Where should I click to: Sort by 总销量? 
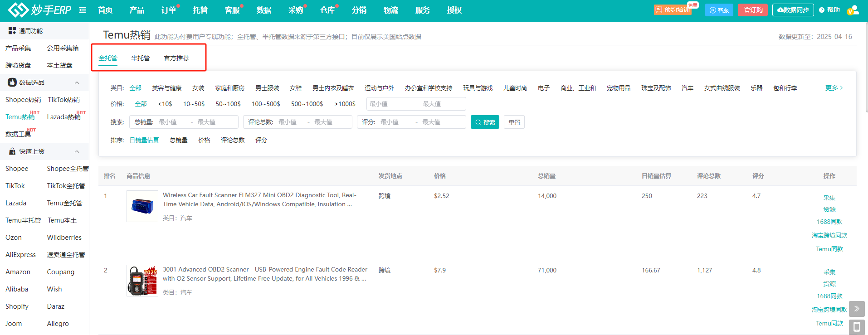179,140
